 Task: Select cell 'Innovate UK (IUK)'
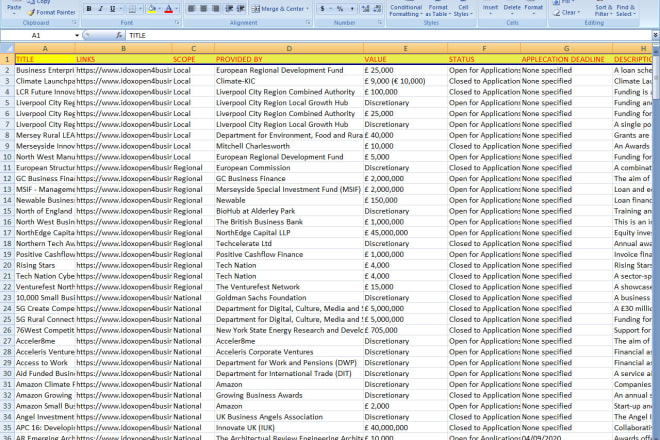[x=289, y=427]
